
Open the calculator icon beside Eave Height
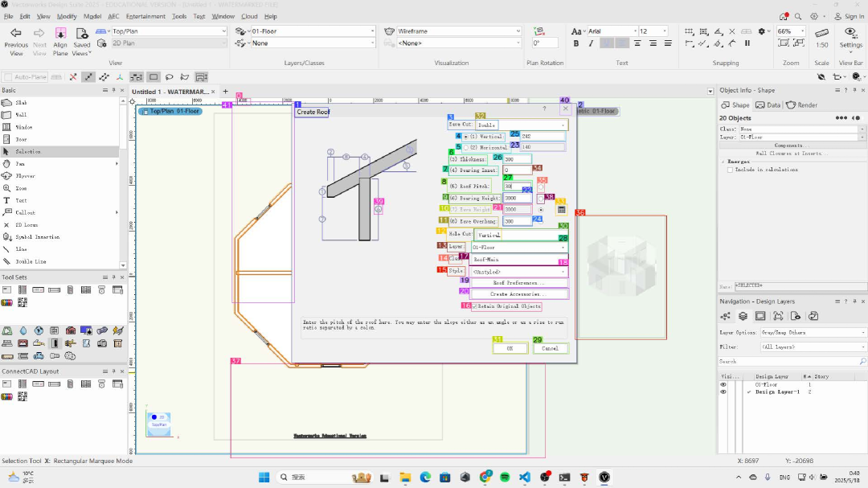tap(561, 210)
